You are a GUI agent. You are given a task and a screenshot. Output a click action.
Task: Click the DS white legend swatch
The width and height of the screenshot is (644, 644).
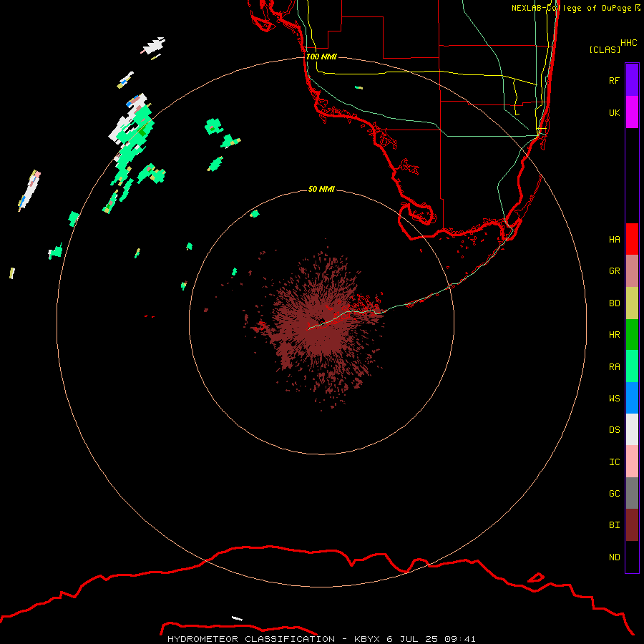(x=632, y=429)
